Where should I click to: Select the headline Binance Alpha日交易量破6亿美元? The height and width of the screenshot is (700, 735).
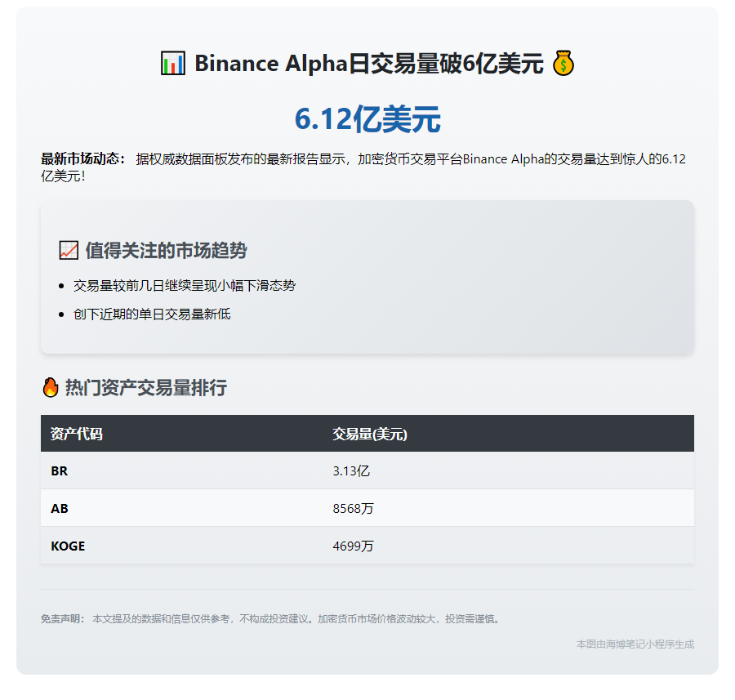[369, 63]
